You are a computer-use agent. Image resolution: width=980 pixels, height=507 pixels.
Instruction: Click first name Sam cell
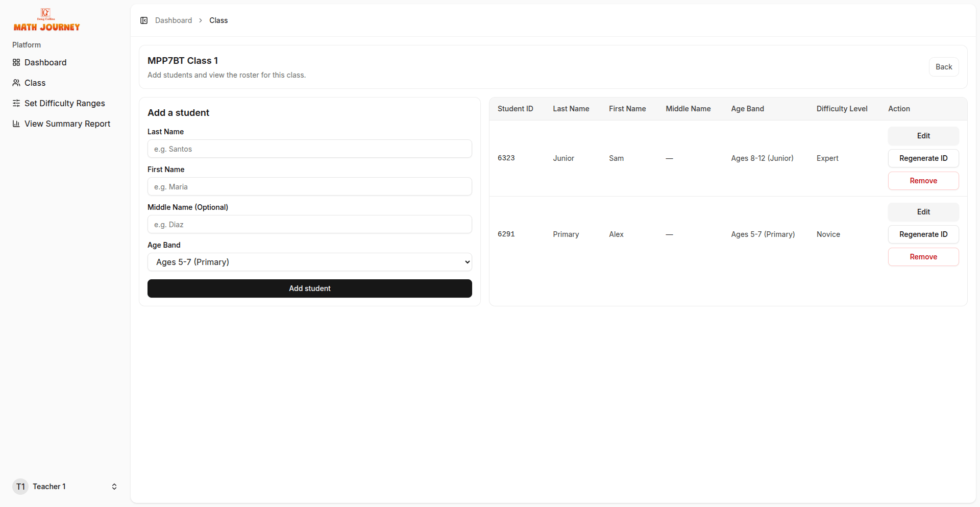[616, 158]
